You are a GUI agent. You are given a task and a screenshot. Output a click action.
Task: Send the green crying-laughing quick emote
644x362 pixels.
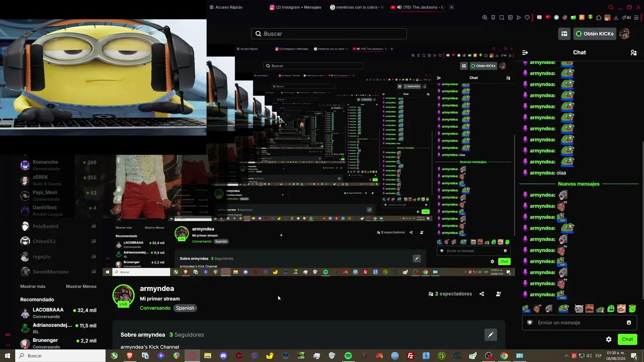coord(611,309)
